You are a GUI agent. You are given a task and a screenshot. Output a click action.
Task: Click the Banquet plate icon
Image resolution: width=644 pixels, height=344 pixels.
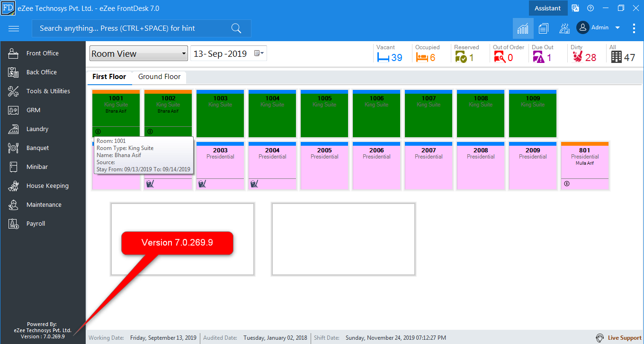pos(13,148)
